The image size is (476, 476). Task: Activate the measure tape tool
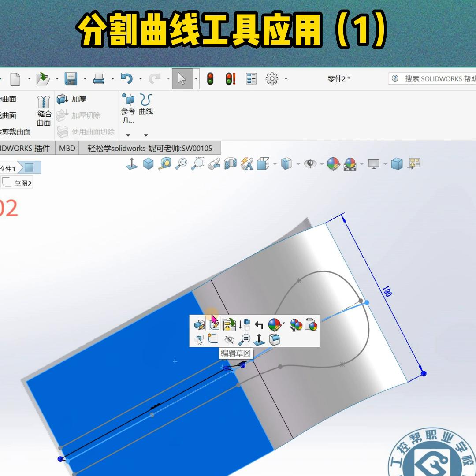tap(165, 164)
